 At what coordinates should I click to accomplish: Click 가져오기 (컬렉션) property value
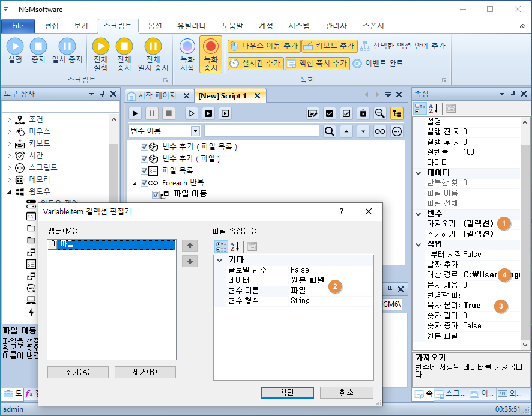[478, 224]
